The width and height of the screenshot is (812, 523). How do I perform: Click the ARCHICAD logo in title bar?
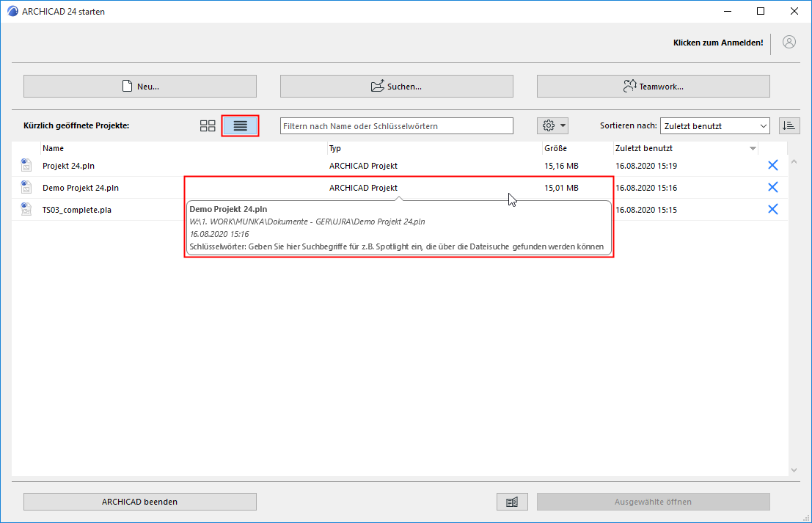(12, 12)
